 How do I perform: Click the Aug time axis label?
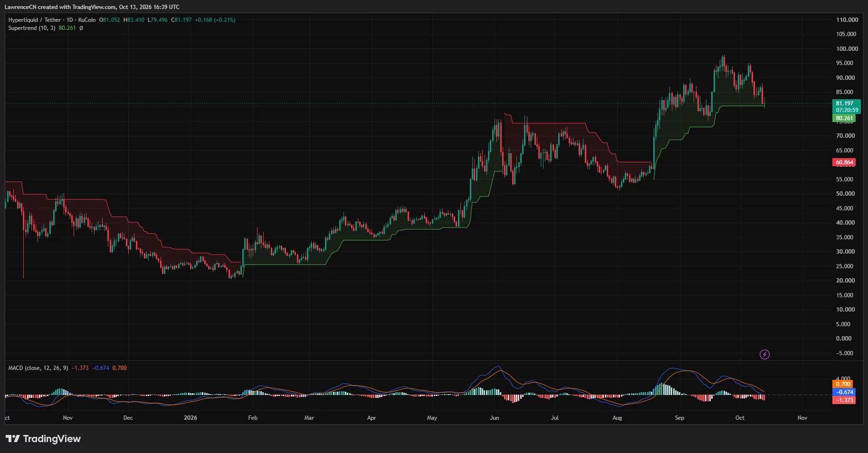pos(617,418)
